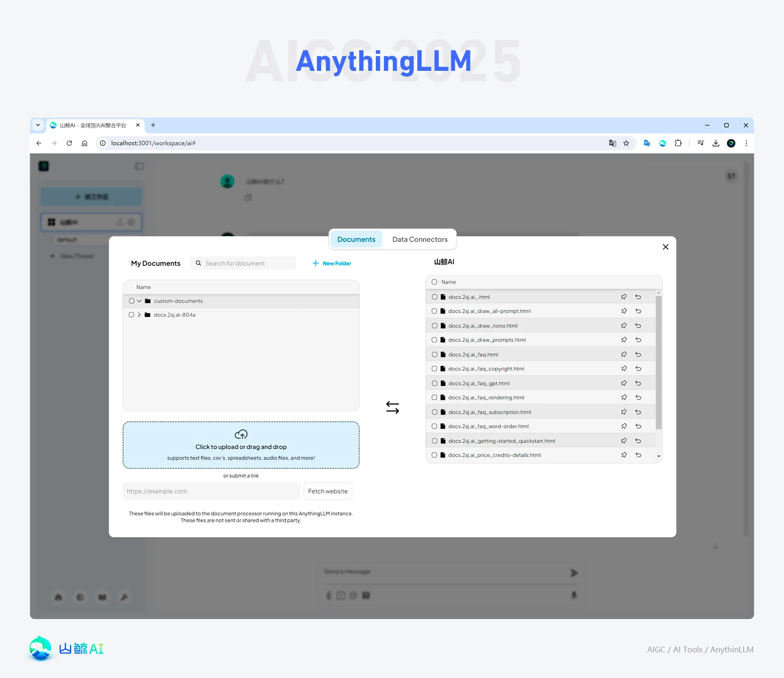This screenshot has height=678, width=784.
Task: Open the browser profile avatar
Action: coord(731,143)
